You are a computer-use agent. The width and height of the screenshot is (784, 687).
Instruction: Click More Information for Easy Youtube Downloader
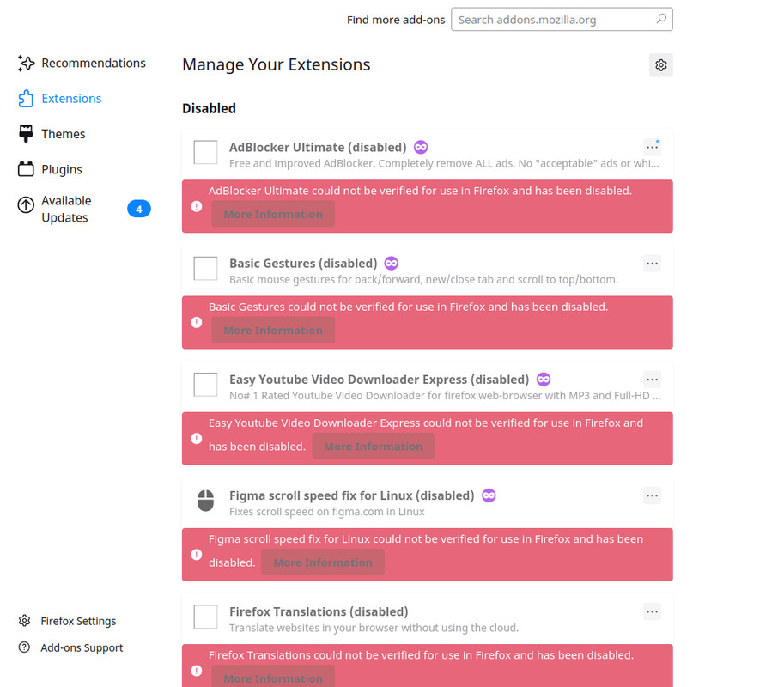click(x=374, y=446)
